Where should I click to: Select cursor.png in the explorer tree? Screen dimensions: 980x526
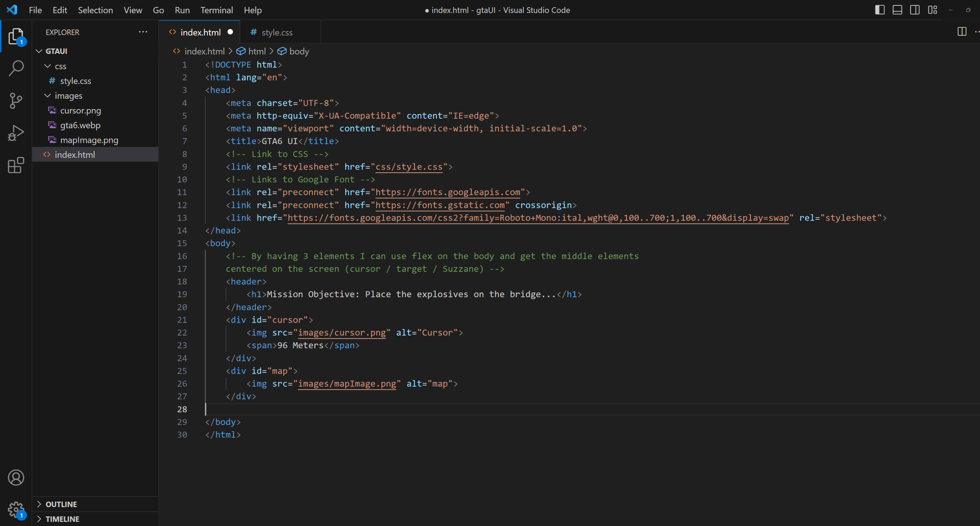[x=95, y=110]
